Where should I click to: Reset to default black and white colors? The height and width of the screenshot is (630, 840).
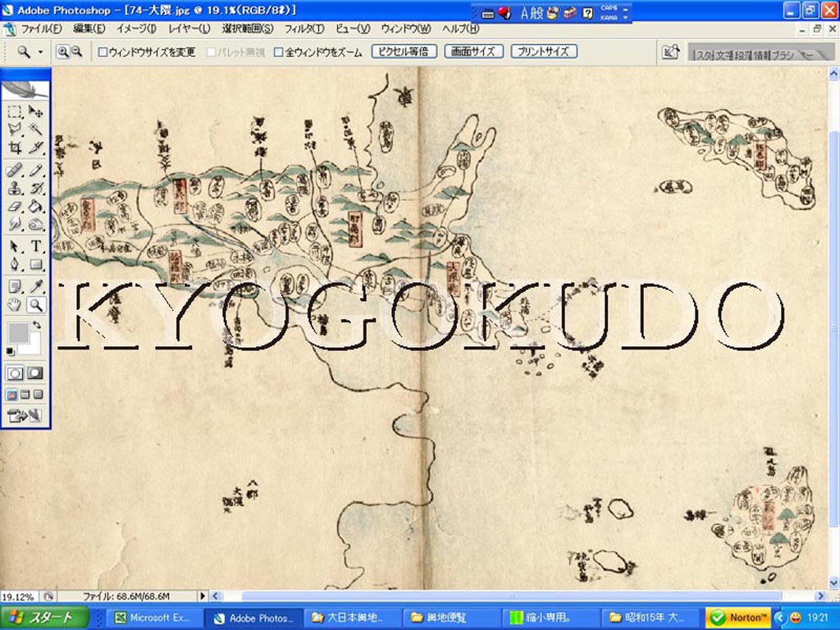pos(11,351)
